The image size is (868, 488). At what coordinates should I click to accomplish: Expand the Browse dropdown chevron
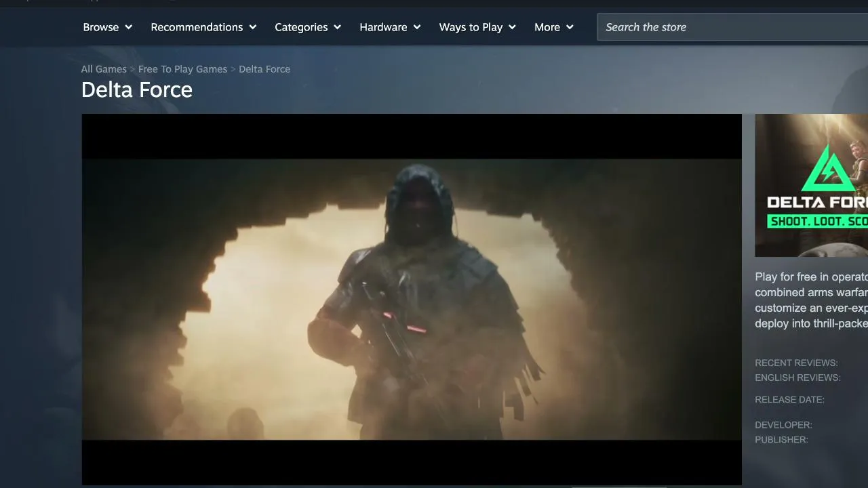click(x=128, y=27)
